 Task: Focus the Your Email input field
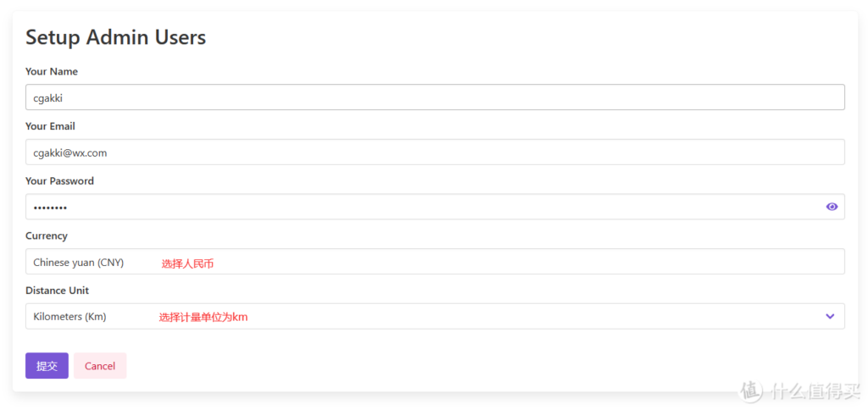[x=424, y=152]
